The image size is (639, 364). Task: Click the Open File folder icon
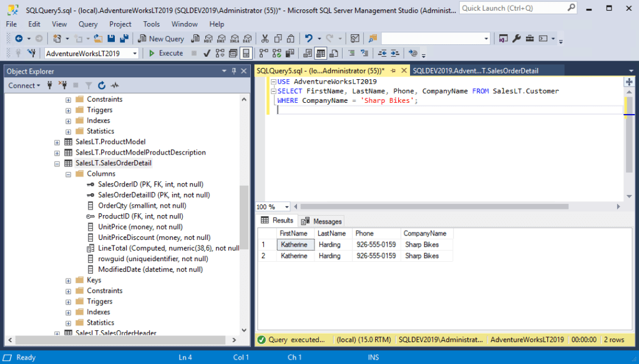click(98, 39)
